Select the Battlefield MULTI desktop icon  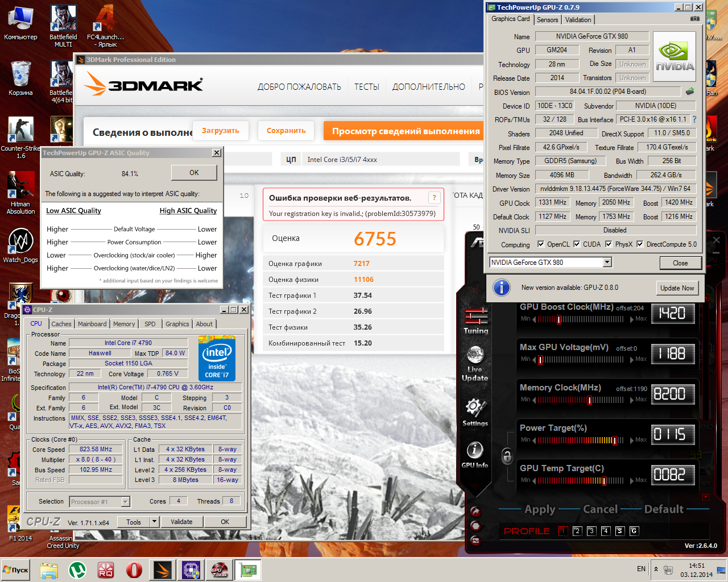(63, 26)
